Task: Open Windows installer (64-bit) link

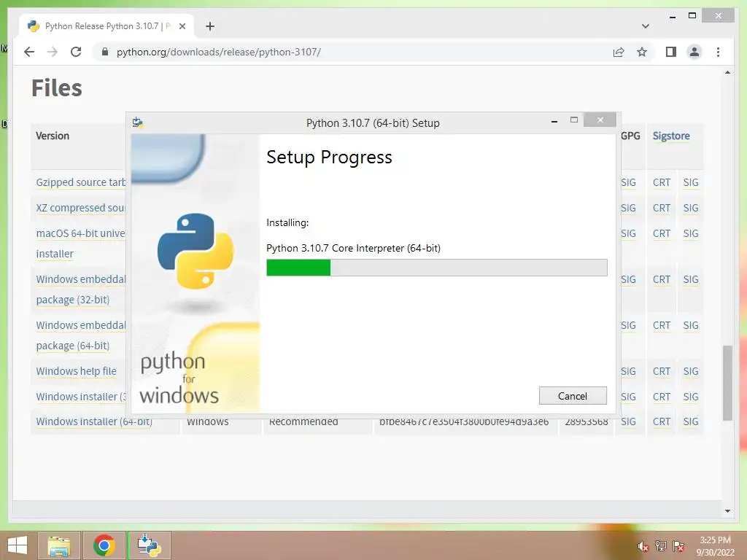Action: point(94,422)
